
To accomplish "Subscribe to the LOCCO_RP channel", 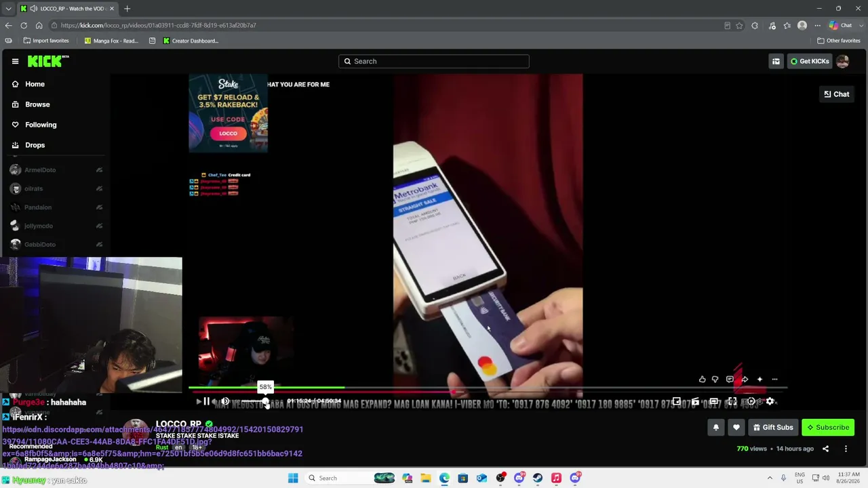I will pyautogui.click(x=828, y=427).
